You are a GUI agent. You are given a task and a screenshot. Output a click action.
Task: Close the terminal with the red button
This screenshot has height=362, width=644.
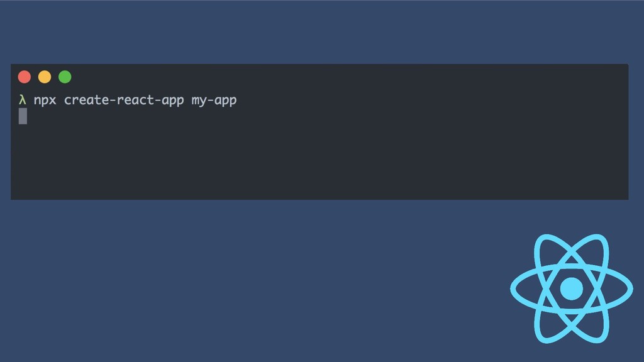pyautogui.click(x=25, y=77)
